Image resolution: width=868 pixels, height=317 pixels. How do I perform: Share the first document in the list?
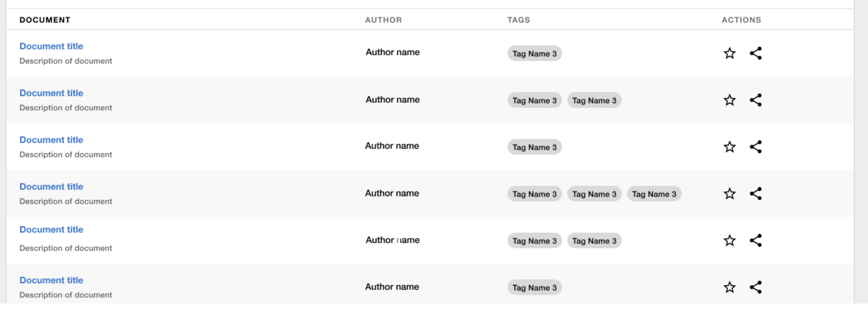757,53
